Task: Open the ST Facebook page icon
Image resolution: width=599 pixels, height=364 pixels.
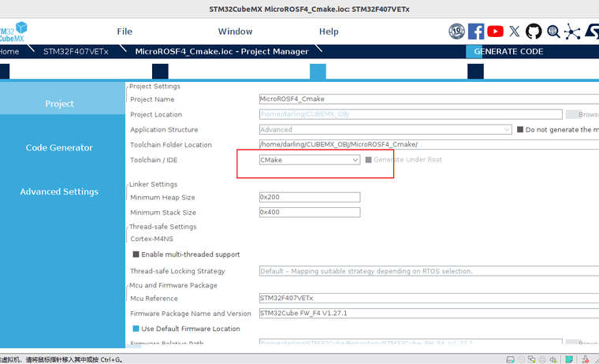Action: 476,32
